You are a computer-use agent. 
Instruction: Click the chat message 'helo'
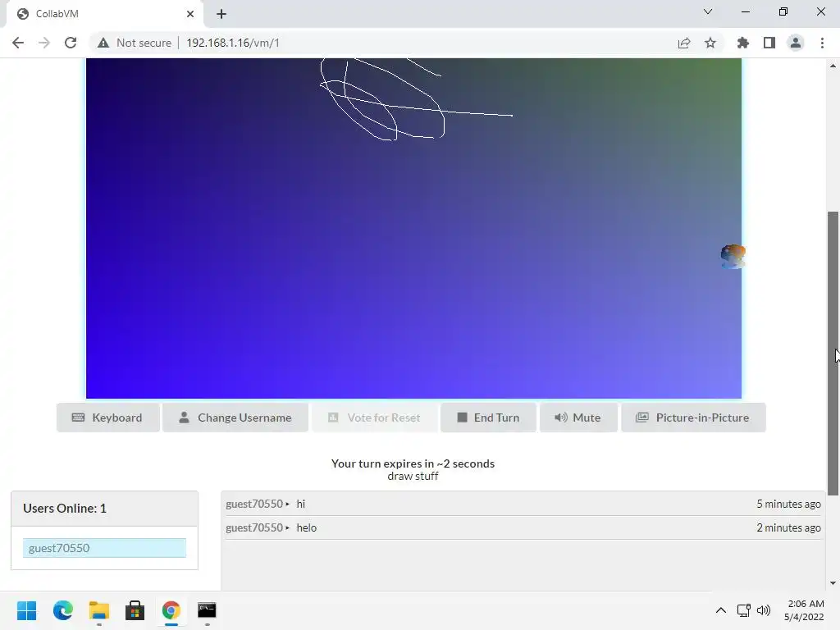coord(307,527)
